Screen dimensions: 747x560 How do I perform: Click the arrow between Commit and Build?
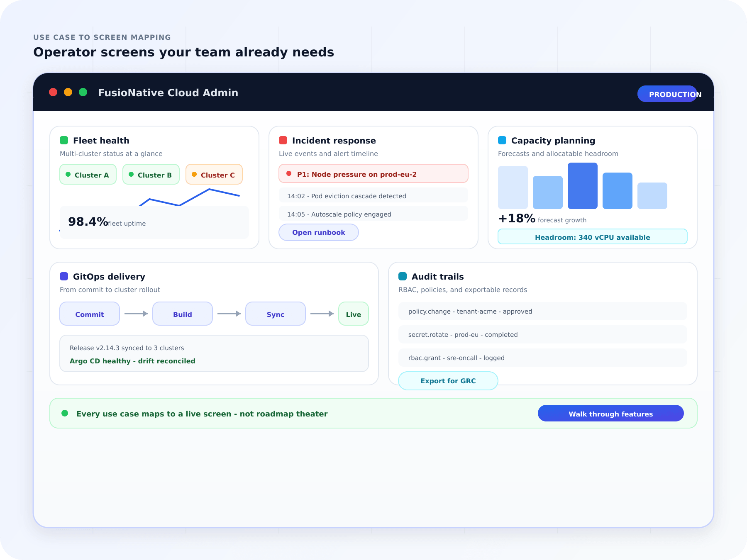pos(136,314)
